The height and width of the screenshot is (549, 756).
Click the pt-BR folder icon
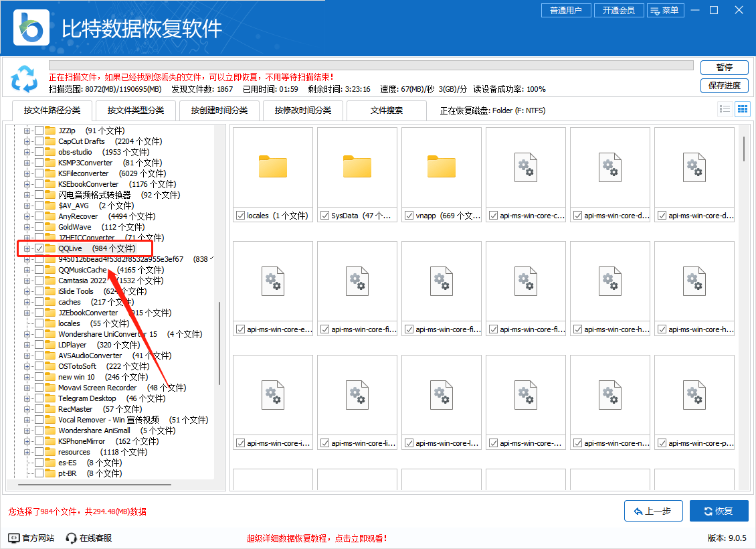click(50, 473)
